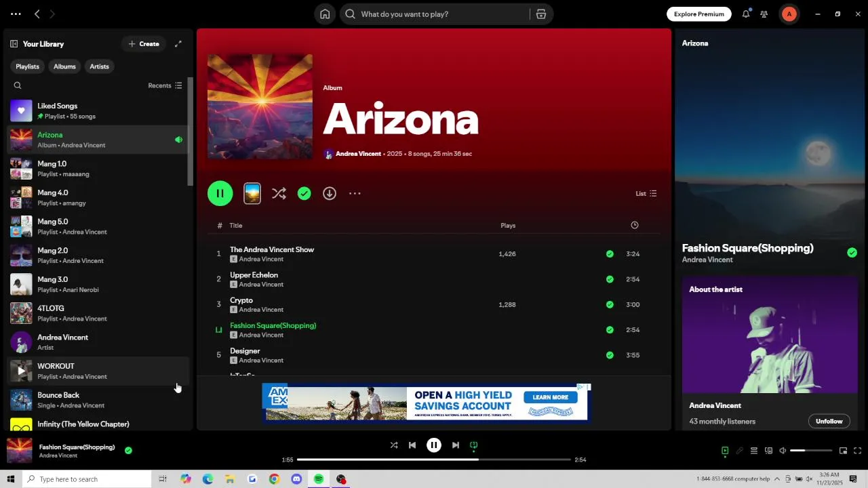Open Friend Activity icon
Viewport: 868px width, 488px height.
pyautogui.click(x=764, y=14)
